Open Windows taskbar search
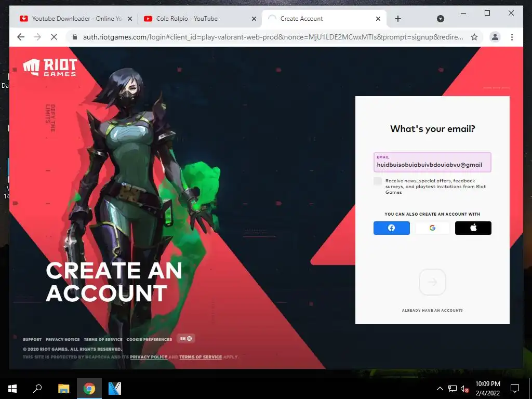 tap(37, 389)
